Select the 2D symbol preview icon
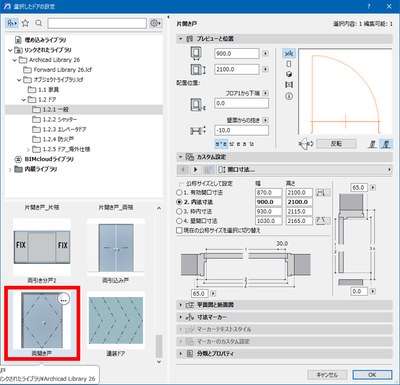 pos(289,53)
